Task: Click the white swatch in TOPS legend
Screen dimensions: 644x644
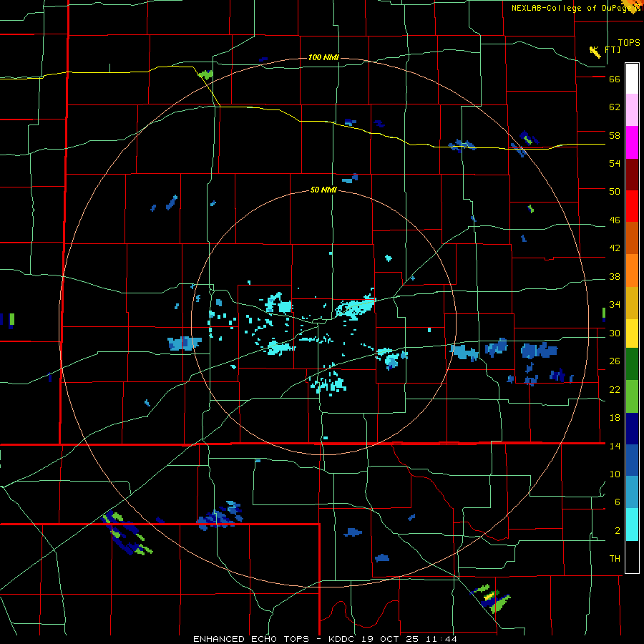Action: (632, 79)
